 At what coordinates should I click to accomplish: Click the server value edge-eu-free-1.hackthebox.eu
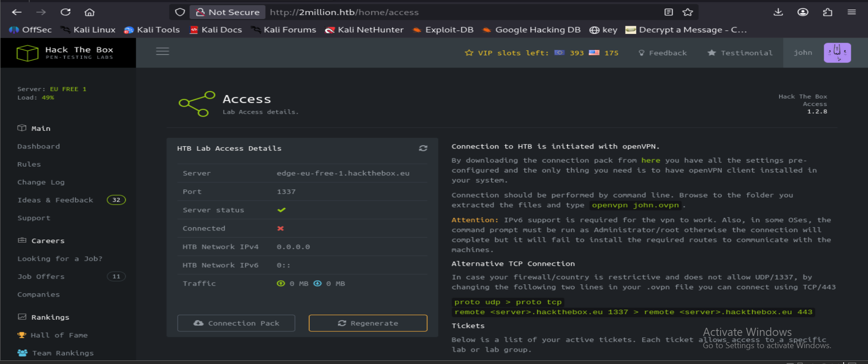click(x=343, y=173)
